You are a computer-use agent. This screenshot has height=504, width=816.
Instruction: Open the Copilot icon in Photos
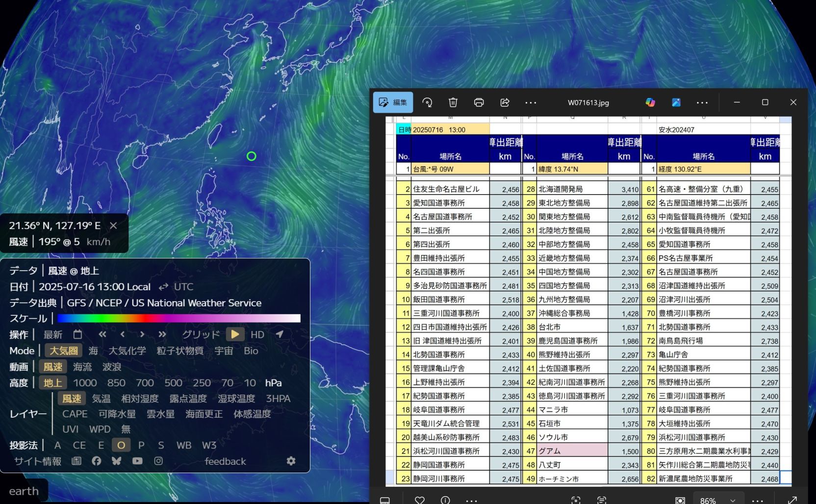pyautogui.click(x=650, y=102)
